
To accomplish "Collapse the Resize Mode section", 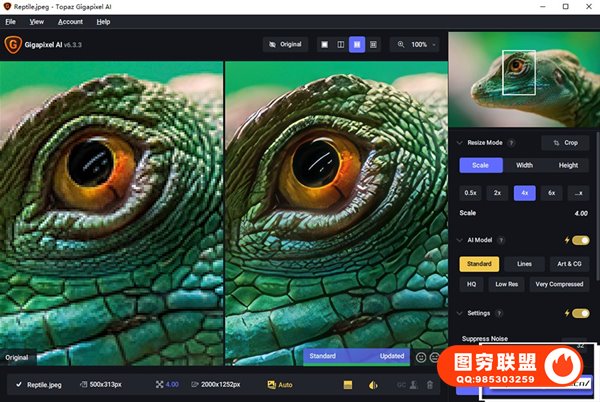I will pos(459,144).
